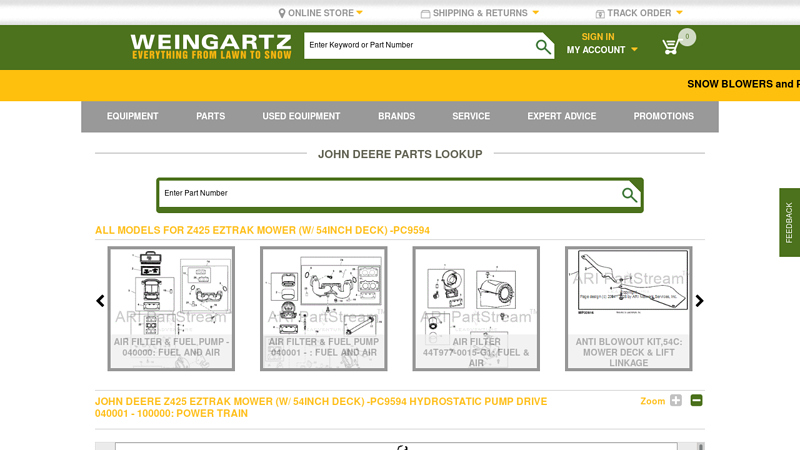This screenshot has height=450, width=800.
Task: Open the Feedback side tab
Action: pyautogui.click(x=789, y=222)
